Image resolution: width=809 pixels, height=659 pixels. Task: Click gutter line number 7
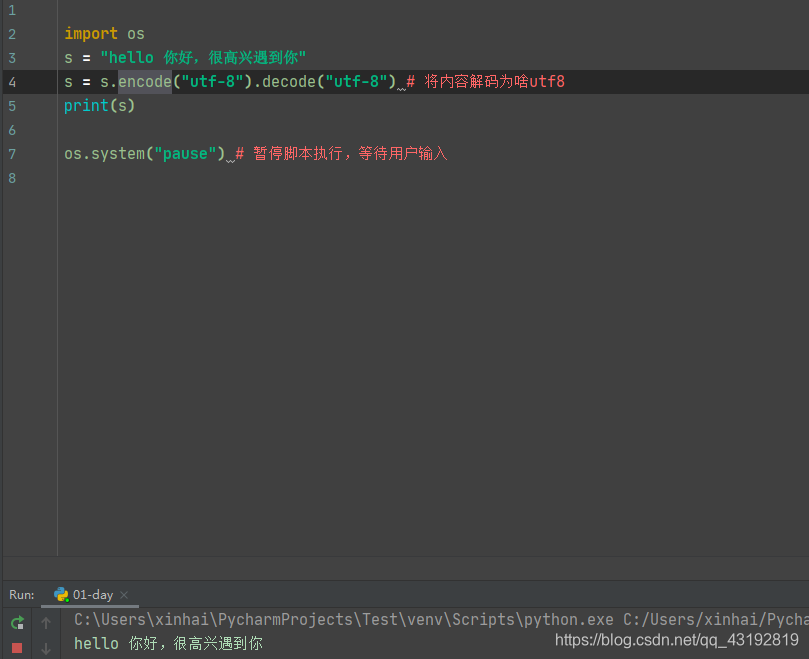click(x=12, y=154)
